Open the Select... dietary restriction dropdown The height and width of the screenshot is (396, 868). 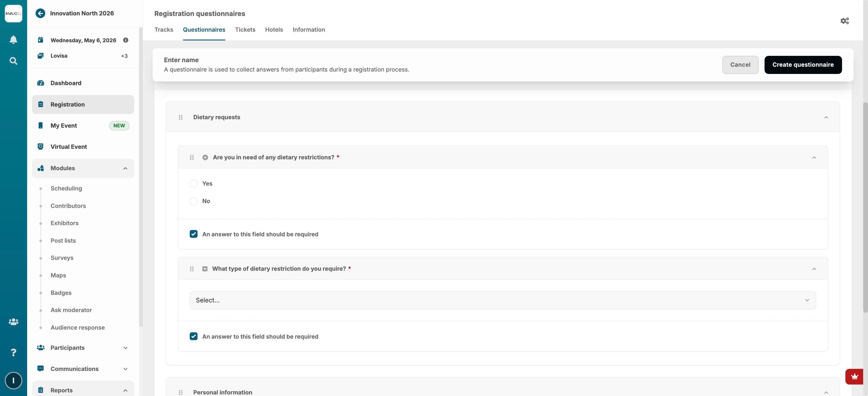[502, 300]
